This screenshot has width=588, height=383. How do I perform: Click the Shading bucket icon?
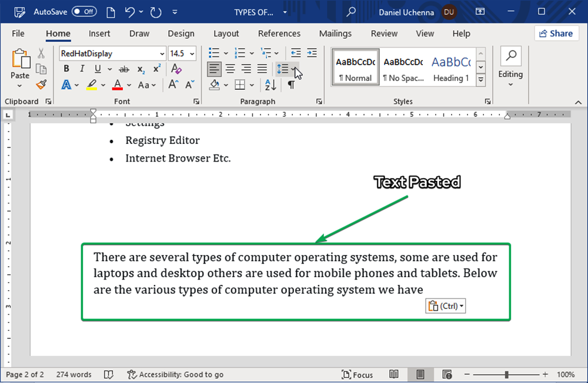pos(215,85)
